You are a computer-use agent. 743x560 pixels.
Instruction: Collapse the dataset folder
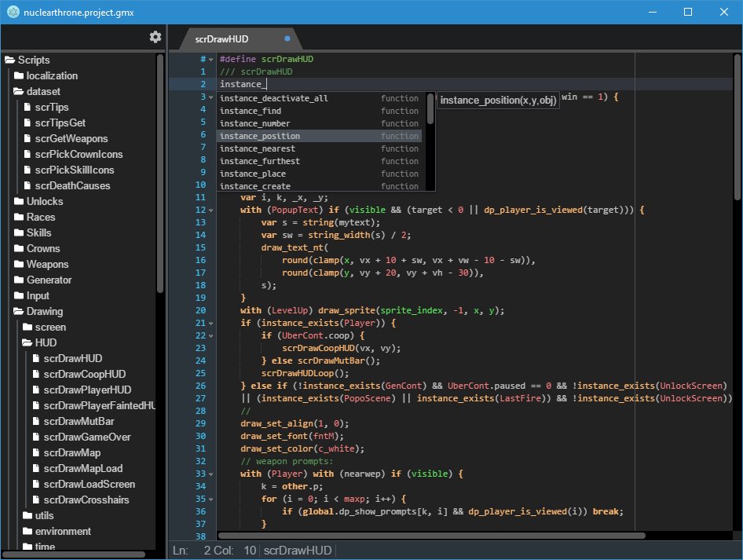pos(37,91)
